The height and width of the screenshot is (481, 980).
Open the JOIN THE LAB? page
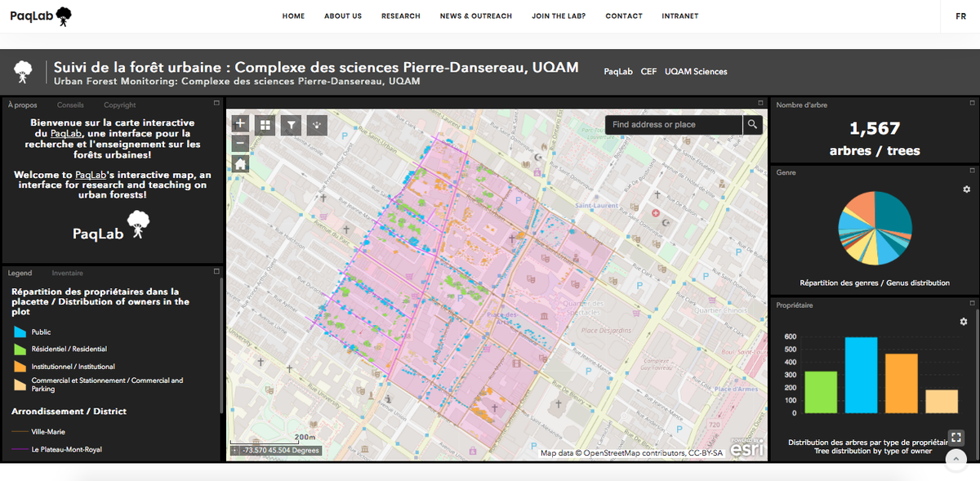pyautogui.click(x=559, y=16)
